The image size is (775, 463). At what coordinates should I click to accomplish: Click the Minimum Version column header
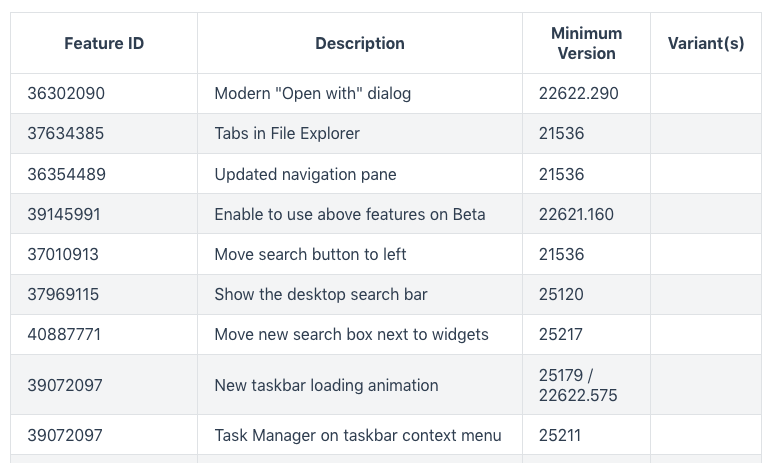(586, 43)
